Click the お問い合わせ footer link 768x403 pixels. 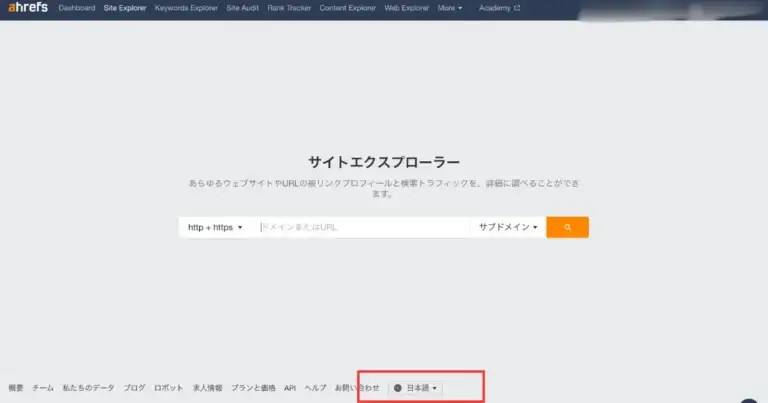tap(357, 387)
